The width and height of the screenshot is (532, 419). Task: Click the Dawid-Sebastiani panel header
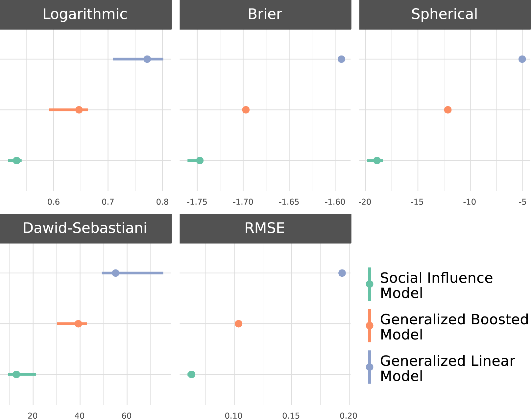coord(86,228)
